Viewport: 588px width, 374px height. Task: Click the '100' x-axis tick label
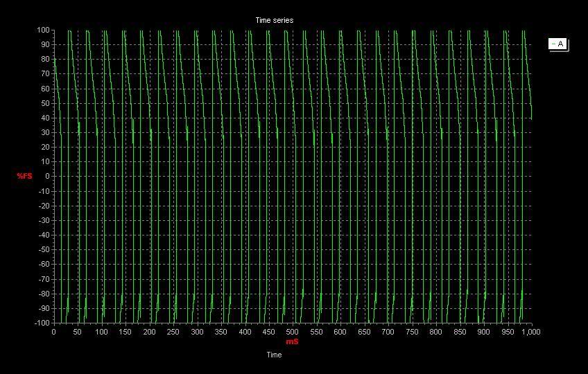coord(101,332)
